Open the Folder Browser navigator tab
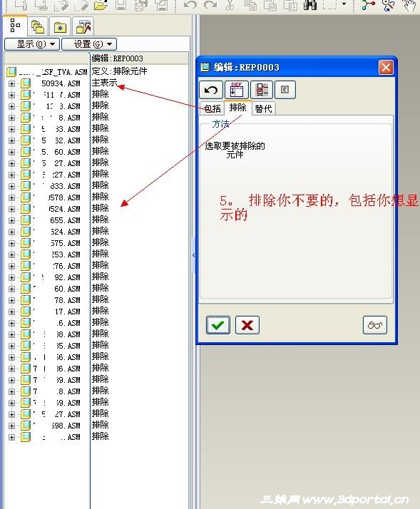This screenshot has width=420, height=509. pos(38,27)
